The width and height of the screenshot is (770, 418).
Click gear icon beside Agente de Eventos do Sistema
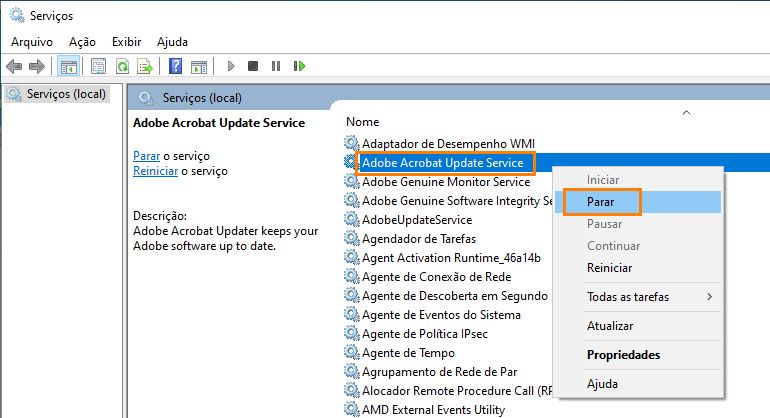click(x=351, y=314)
